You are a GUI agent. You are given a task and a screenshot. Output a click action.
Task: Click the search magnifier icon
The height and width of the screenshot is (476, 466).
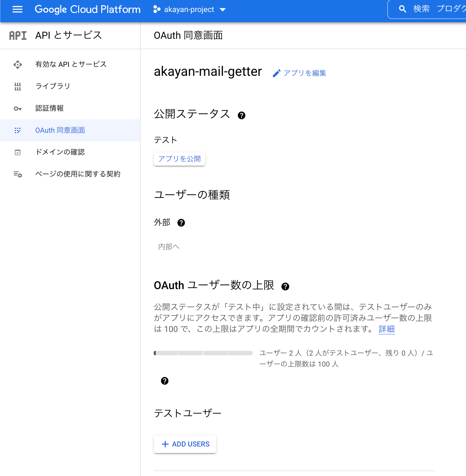pos(403,9)
